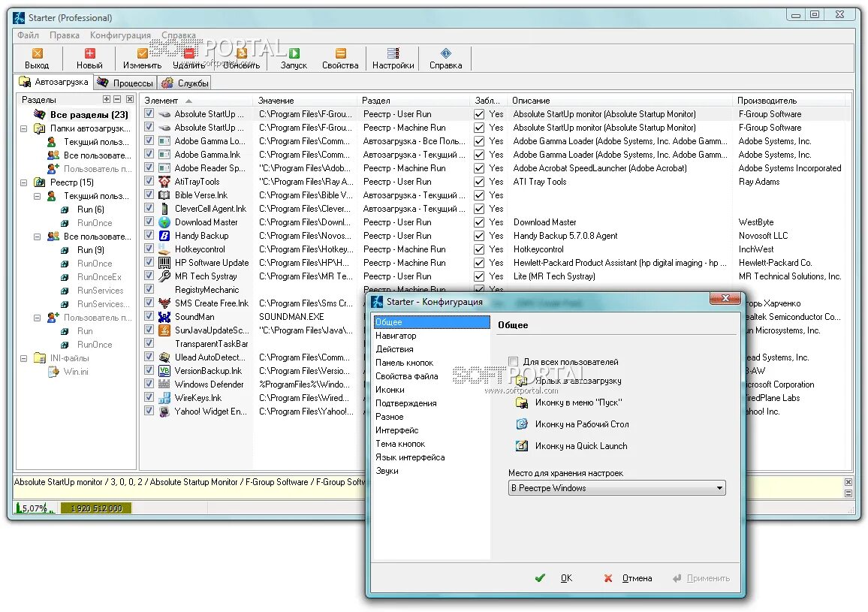Image resolution: width=868 pixels, height=612 pixels.
Task: Switch to the Процессы tab
Action: [x=125, y=83]
